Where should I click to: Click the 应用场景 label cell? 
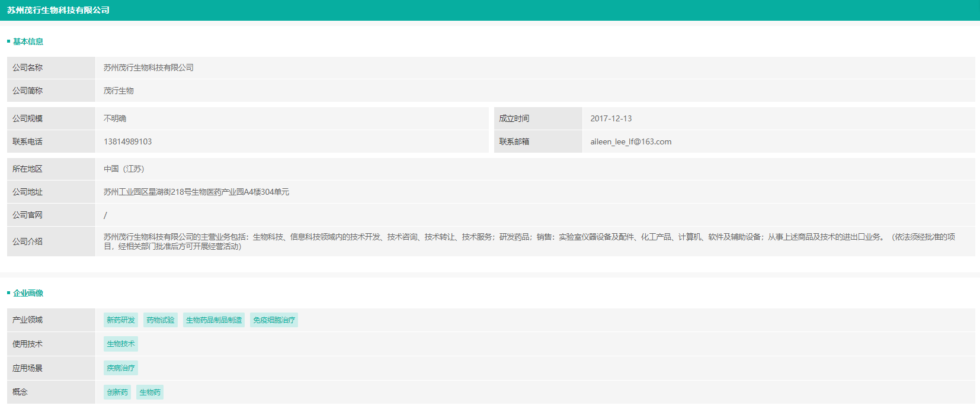(51, 368)
